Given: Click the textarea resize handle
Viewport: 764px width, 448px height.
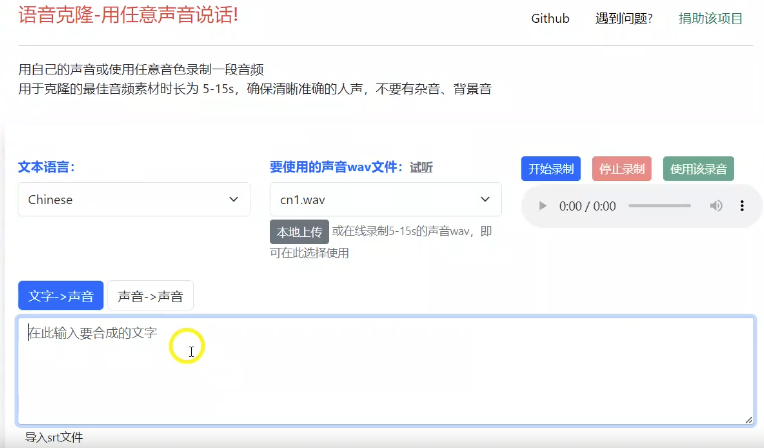Looking at the screenshot, I should click(x=749, y=420).
